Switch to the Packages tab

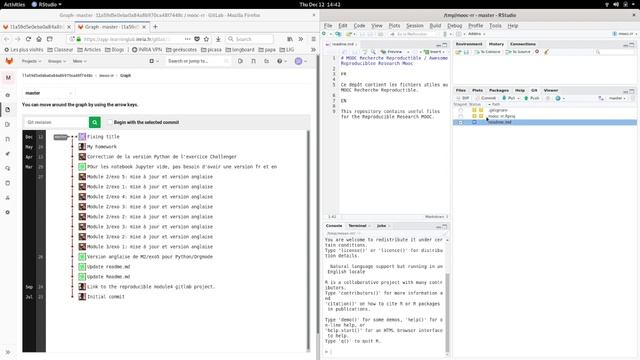coord(499,90)
